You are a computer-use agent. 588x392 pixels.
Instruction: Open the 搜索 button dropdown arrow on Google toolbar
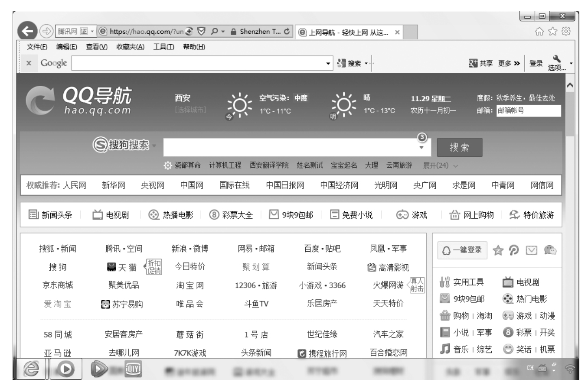pos(366,64)
